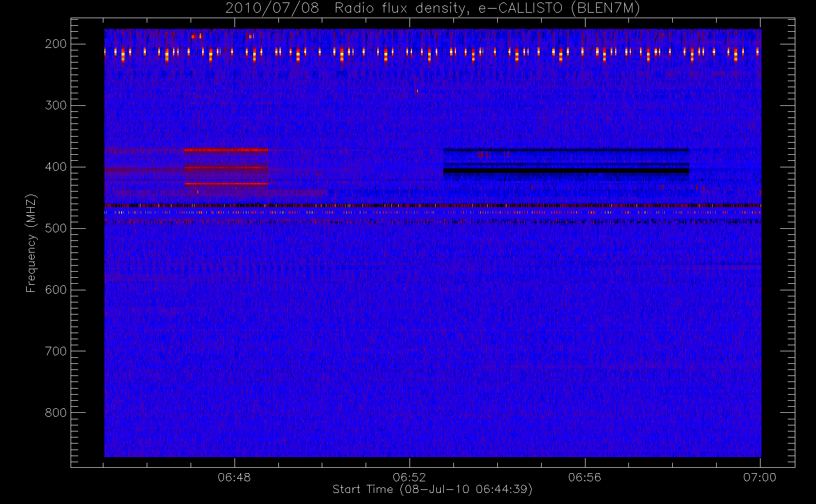Image resolution: width=816 pixels, height=504 pixels.
Task: Click the 600 frequency tick label
Action: pos(55,290)
